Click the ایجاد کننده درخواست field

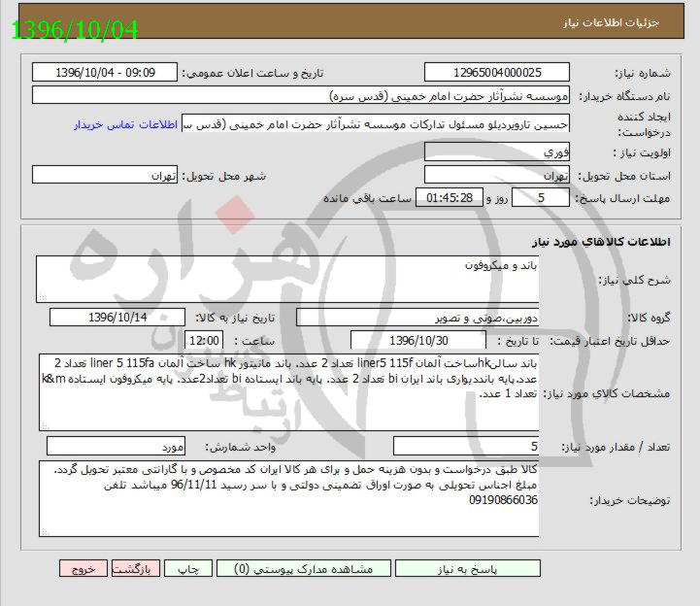tap(376, 123)
